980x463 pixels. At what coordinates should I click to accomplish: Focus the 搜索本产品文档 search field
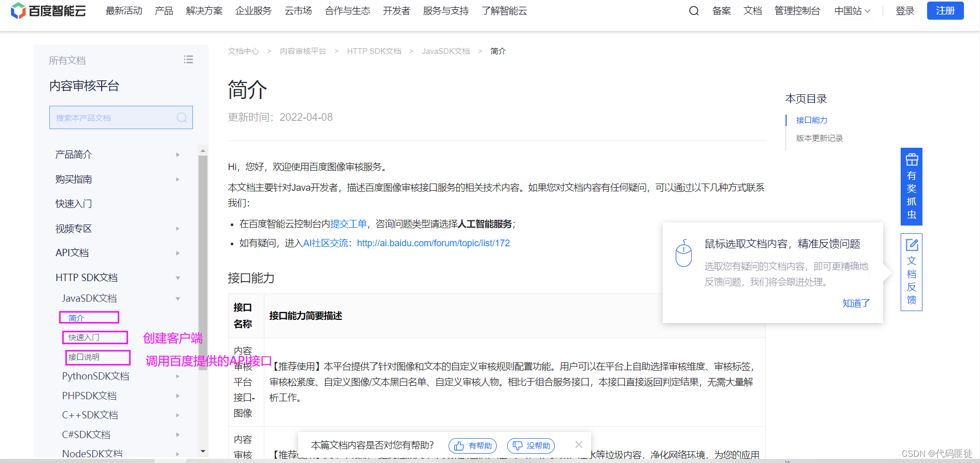[121, 118]
